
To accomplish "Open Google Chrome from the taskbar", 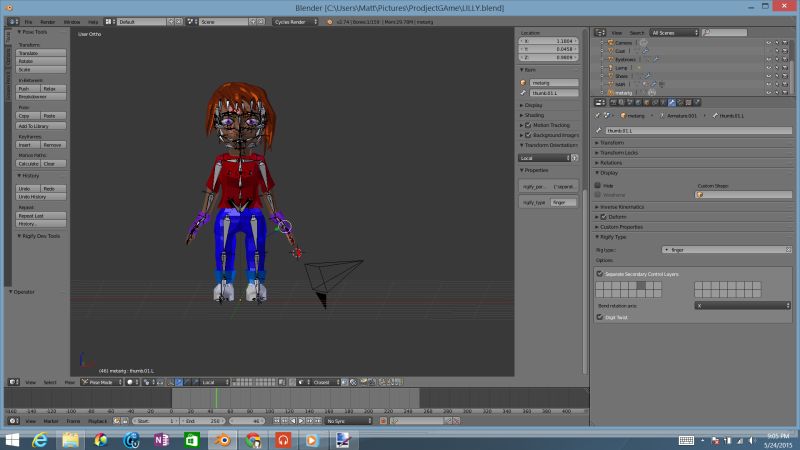I will 253,440.
